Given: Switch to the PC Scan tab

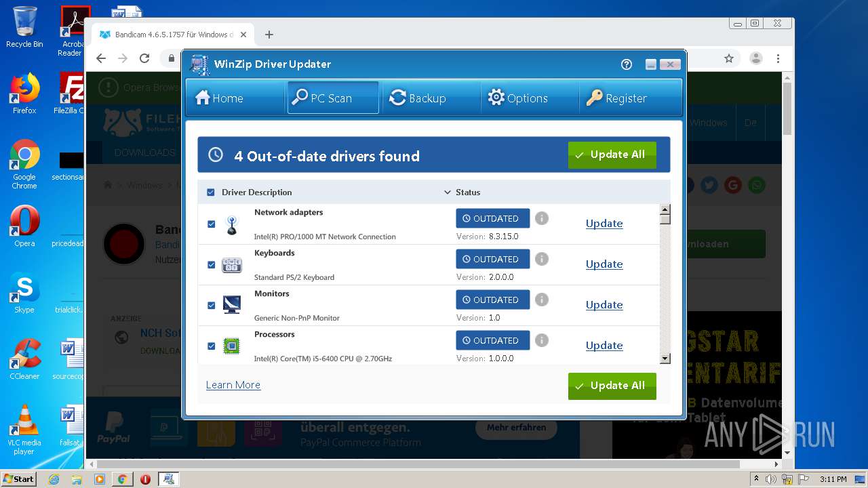Looking at the screenshot, I should pos(333,98).
